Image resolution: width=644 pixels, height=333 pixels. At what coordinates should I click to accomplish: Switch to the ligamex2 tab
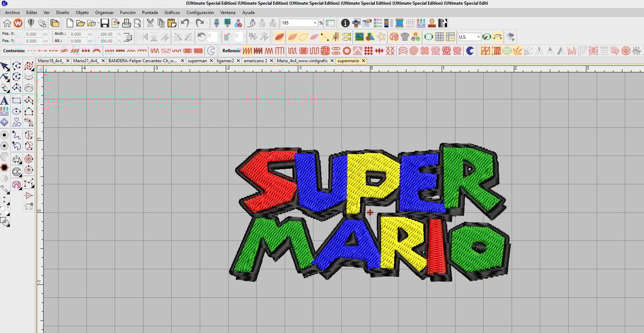click(225, 61)
